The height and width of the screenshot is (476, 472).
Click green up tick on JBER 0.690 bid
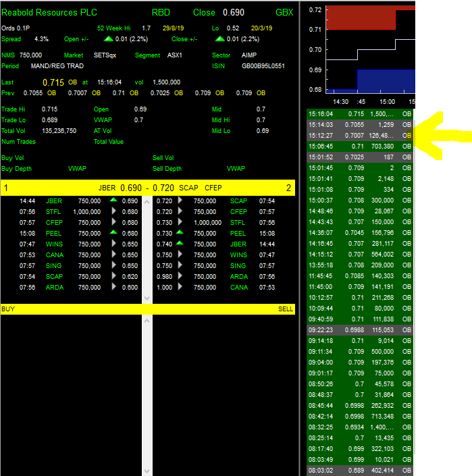pos(113,200)
